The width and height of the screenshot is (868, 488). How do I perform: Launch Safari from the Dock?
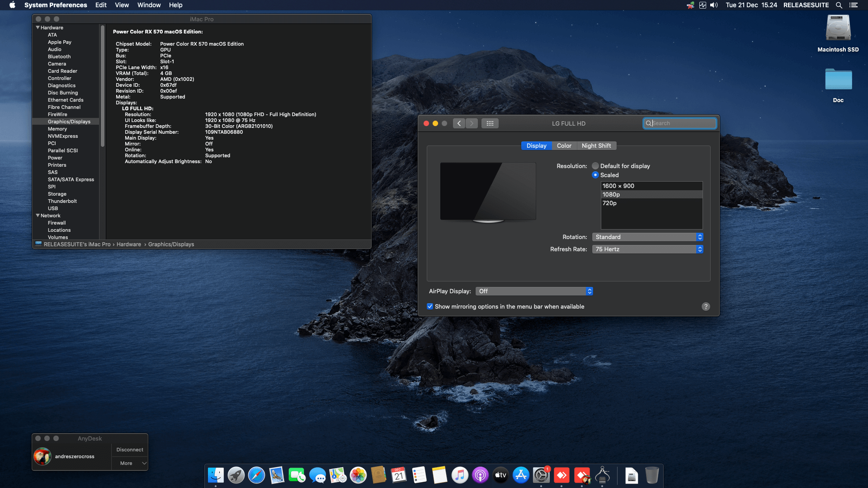coord(256,475)
